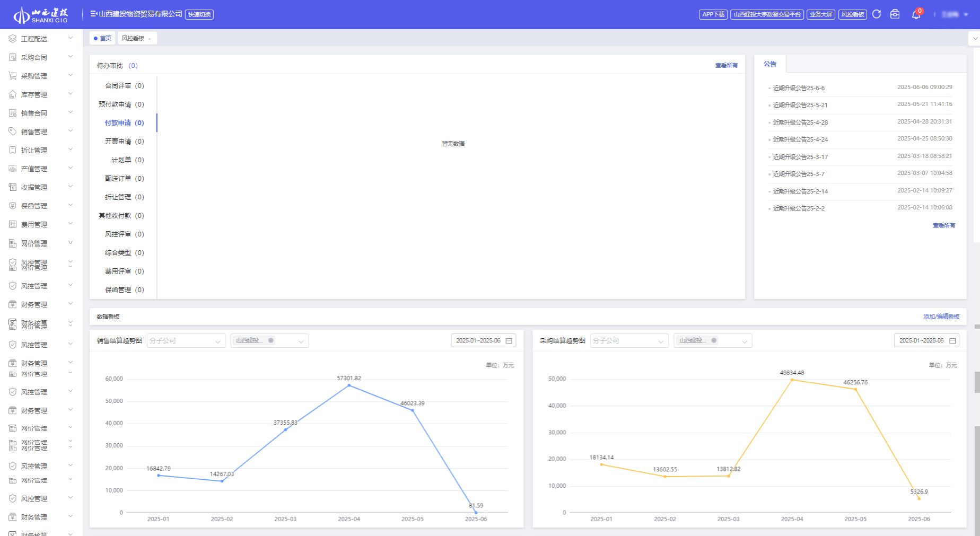Click the 采购合同 sidebar icon

coord(13,57)
